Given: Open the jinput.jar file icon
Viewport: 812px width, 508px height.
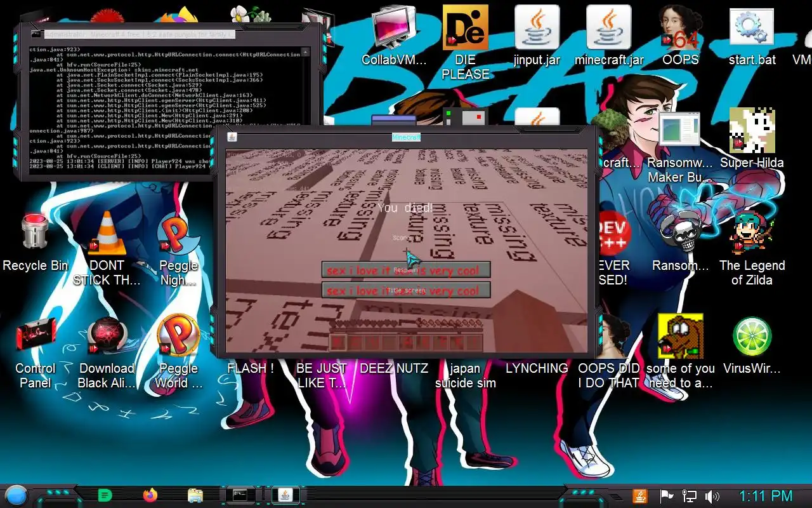Looking at the screenshot, I should 537,37.
